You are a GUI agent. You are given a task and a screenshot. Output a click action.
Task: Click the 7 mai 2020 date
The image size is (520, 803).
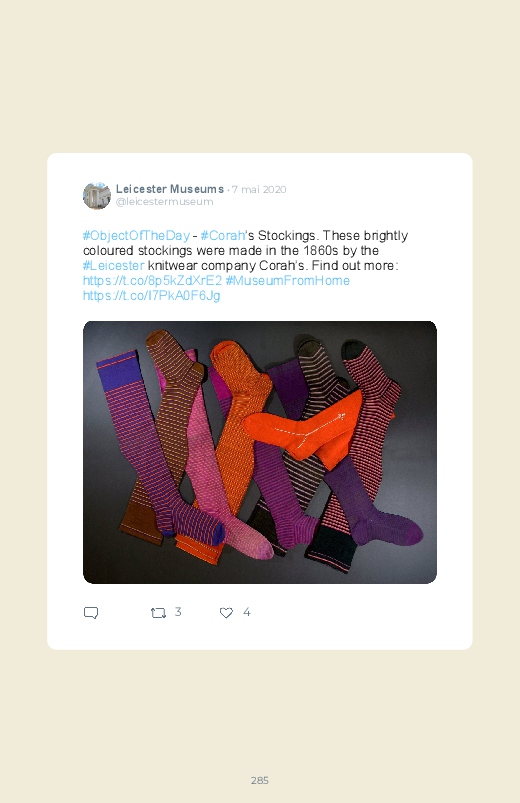coord(259,189)
